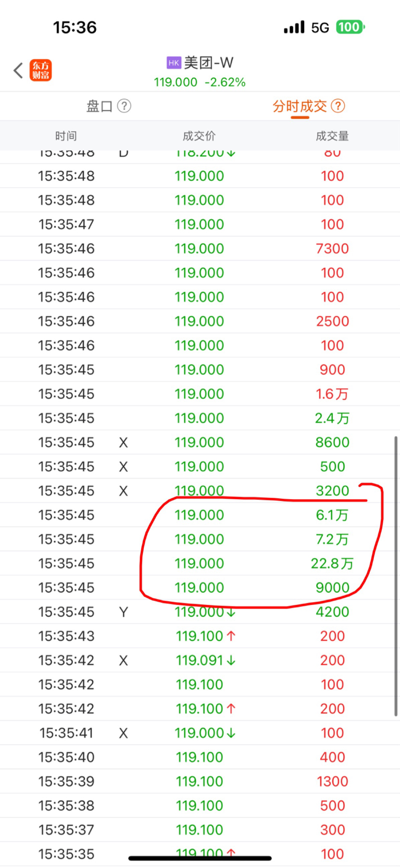Select the trade with volume 2.4万
The image size is (400, 868).
pyautogui.click(x=200, y=418)
